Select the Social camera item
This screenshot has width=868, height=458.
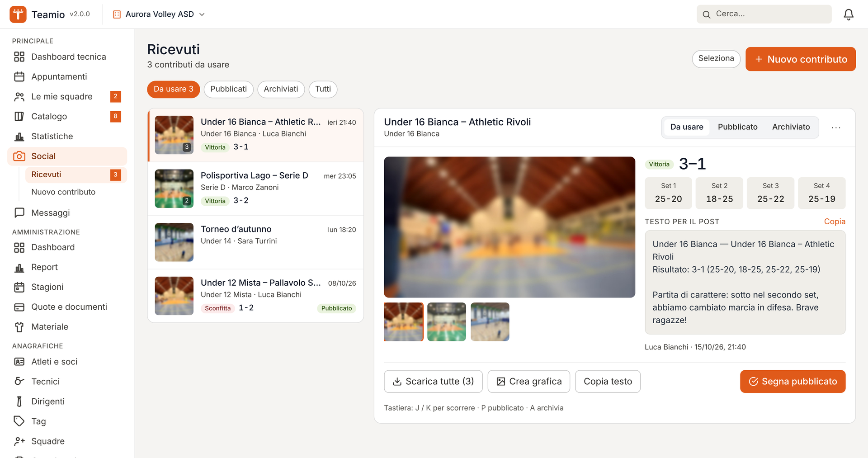coord(67,156)
